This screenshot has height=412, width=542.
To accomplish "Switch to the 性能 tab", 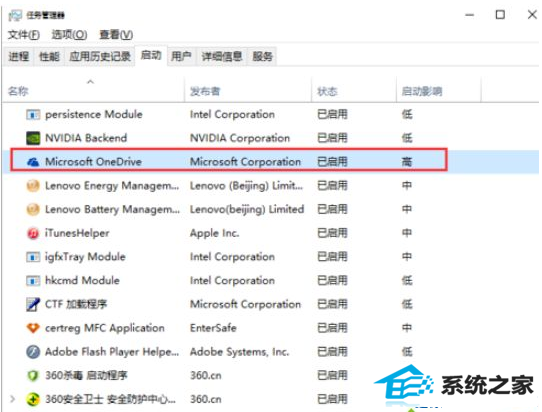I will [49, 56].
